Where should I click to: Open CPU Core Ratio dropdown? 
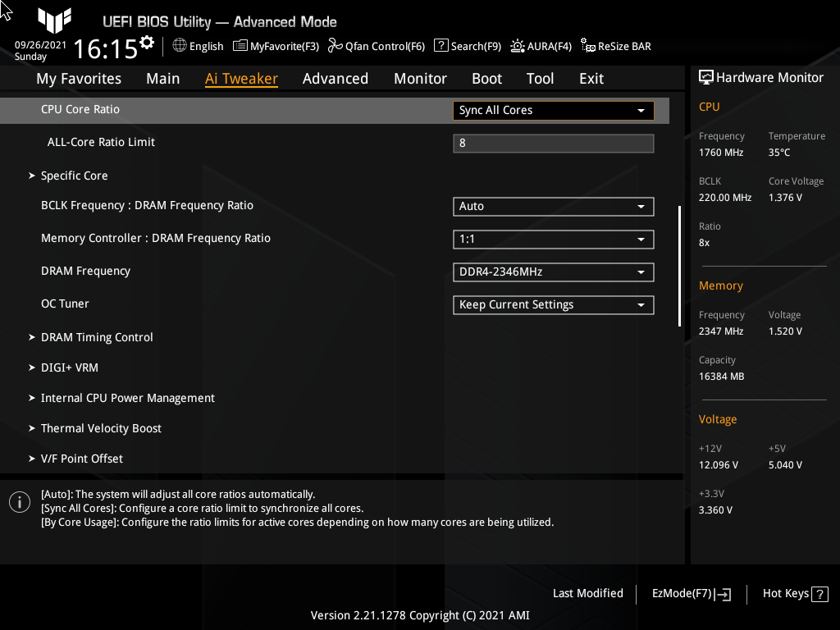pos(554,111)
